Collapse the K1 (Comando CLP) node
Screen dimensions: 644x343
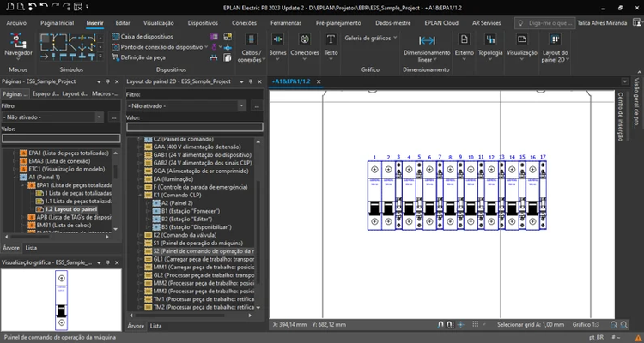click(x=141, y=195)
